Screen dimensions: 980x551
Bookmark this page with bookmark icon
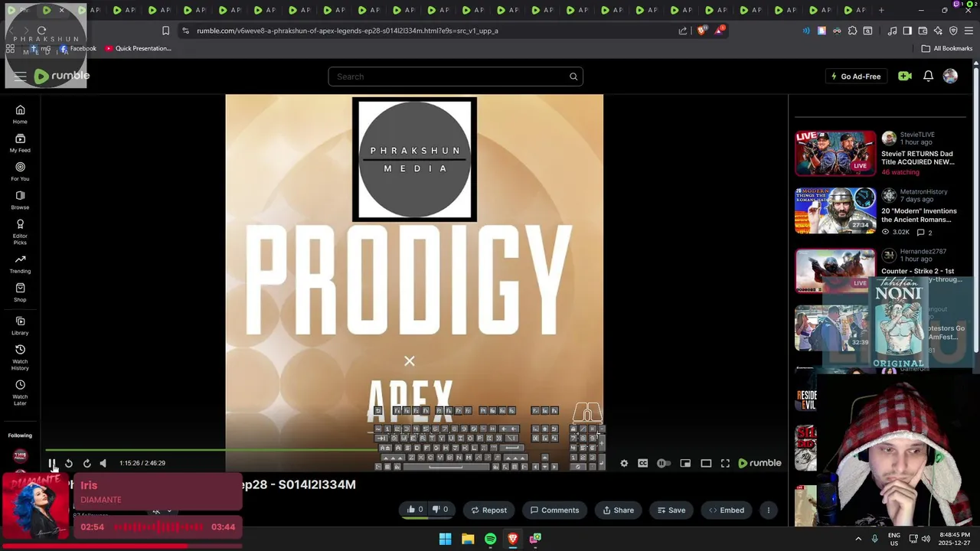[x=165, y=31]
